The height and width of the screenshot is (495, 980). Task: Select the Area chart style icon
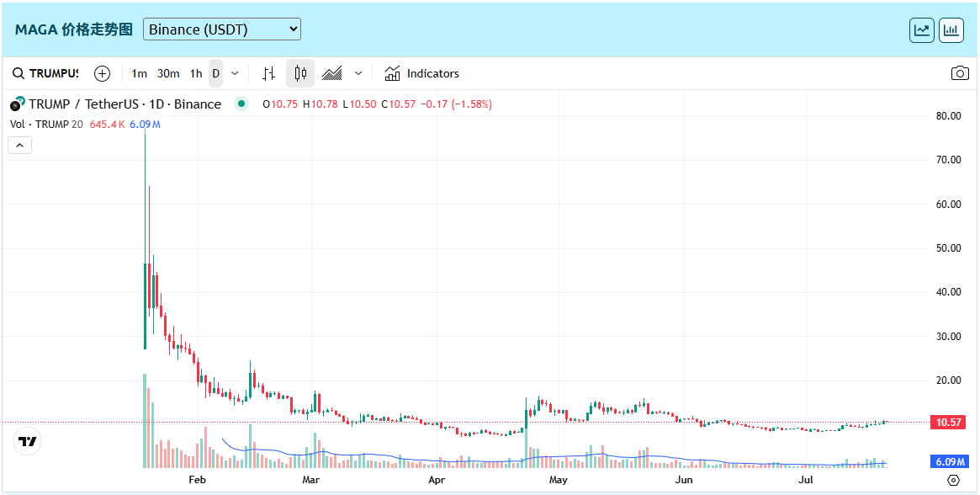point(332,73)
